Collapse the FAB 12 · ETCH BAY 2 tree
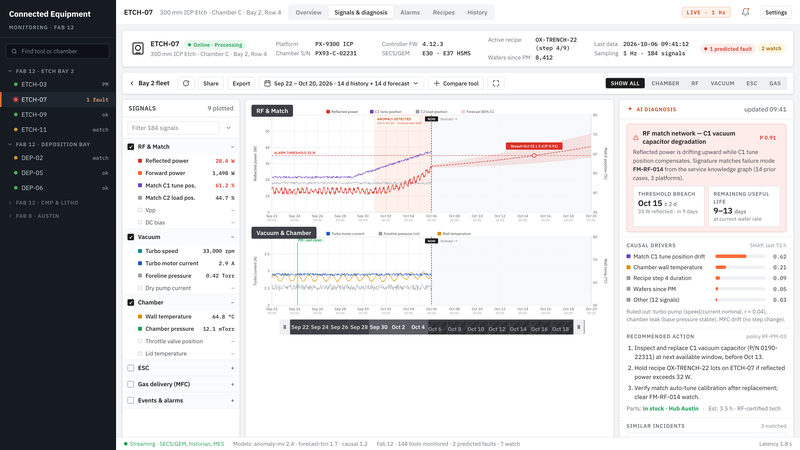 pyautogui.click(x=10, y=71)
